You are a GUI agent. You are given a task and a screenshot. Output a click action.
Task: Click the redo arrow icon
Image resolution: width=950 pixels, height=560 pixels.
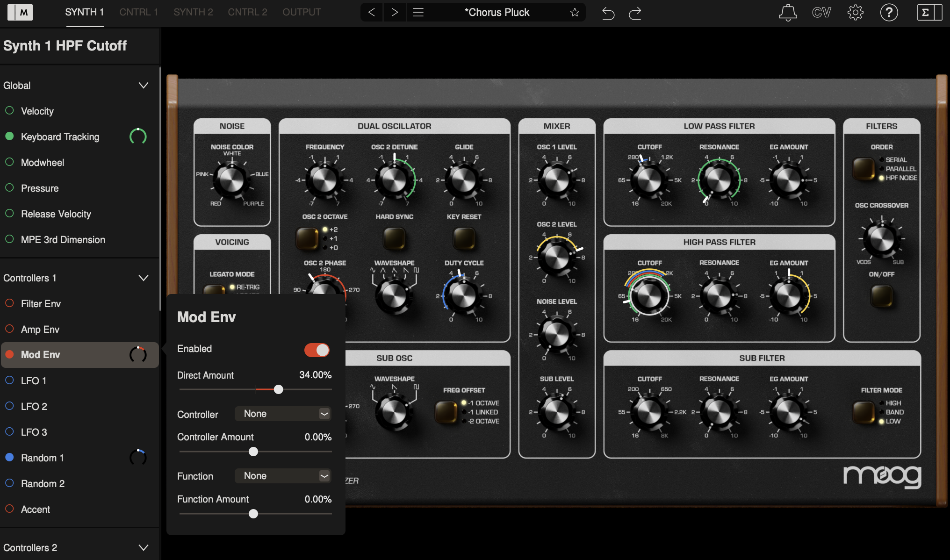tap(635, 13)
